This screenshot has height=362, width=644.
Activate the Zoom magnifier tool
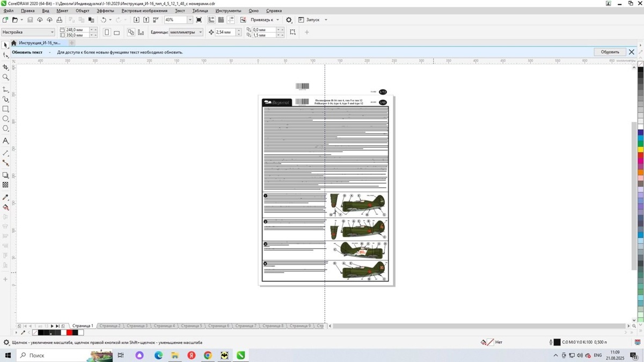tap(5, 77)
